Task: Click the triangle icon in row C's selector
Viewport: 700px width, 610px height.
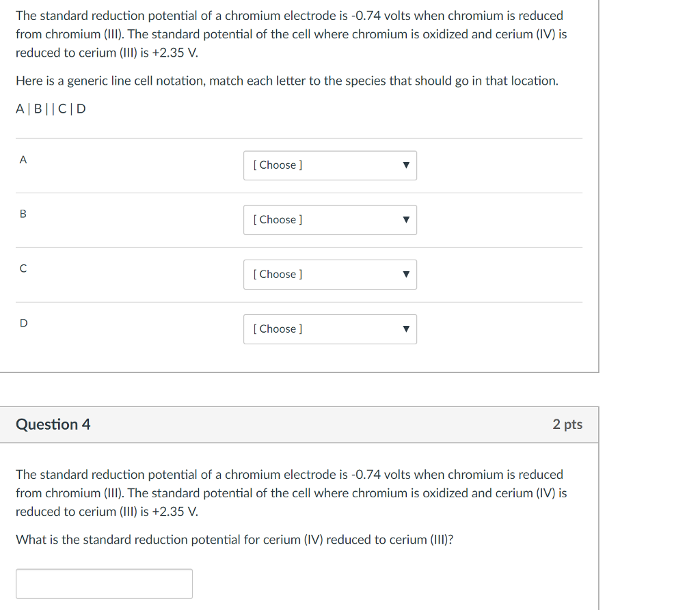Action: point(406,275)
